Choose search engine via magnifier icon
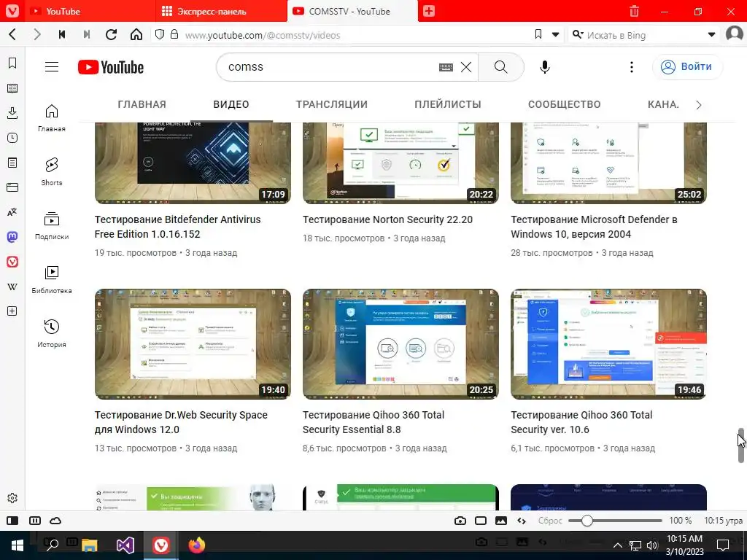Screen dimensions: 747x560 (578, 34)
